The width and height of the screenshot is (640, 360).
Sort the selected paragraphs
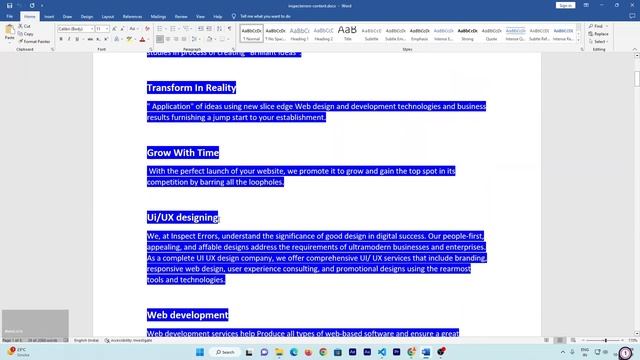pos(220,29)
